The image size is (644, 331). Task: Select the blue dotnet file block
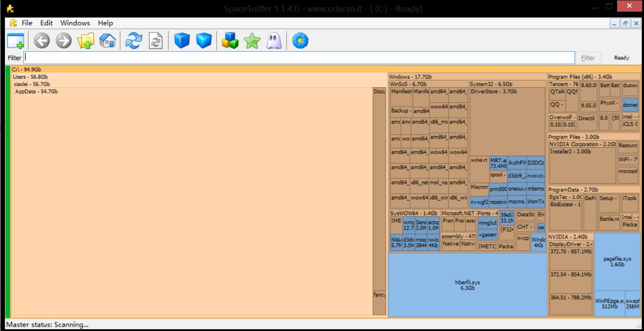click(630, 105)
